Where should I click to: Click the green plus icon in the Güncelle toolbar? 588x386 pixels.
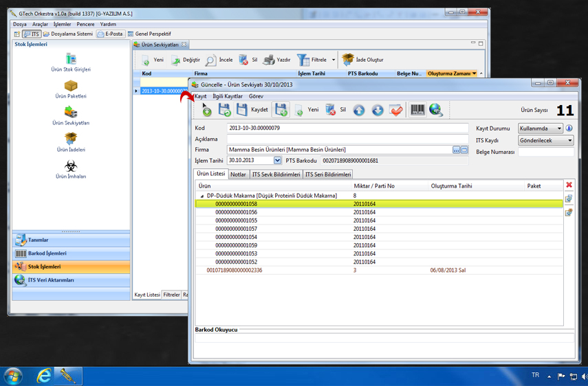tap(206, 111)
